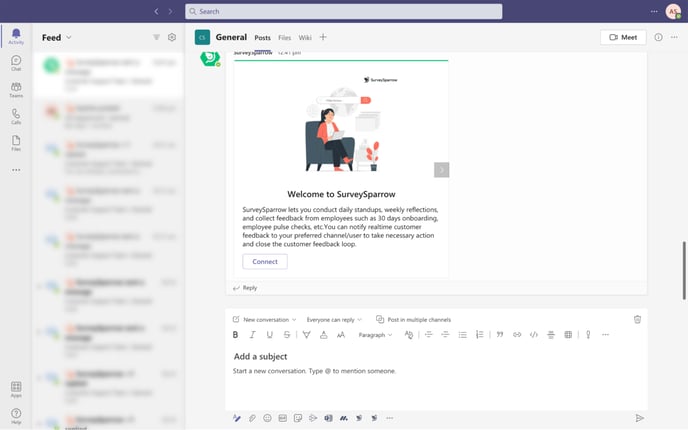
Task: Open the Help icon in the sidebar
Action: tap(16, 416)
